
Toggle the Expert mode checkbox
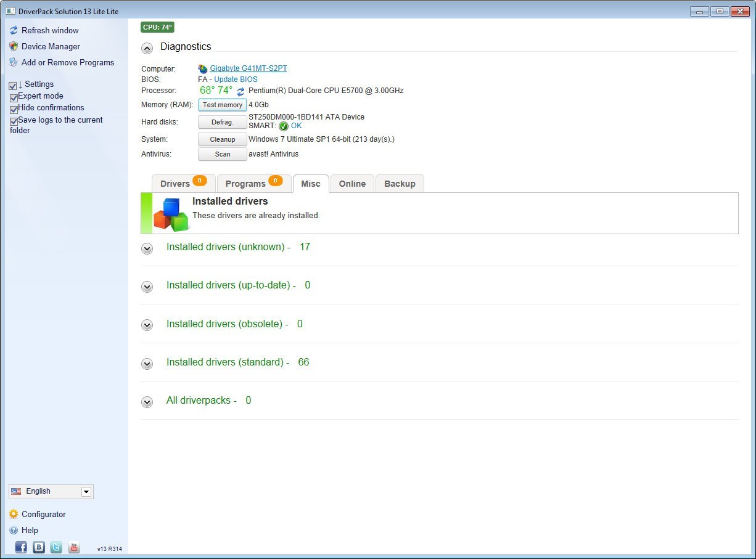tap(14, 97)
